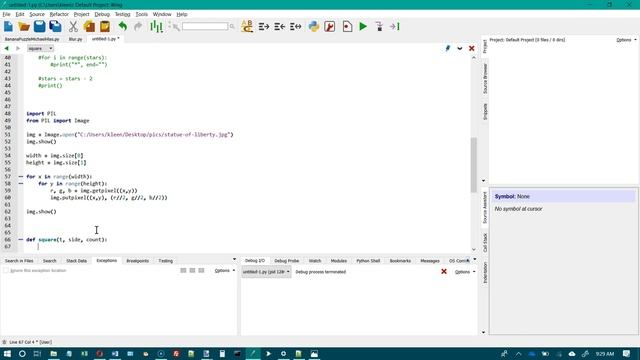
Task: Open the Source menu
Action: pyautogui.click(x=37, y=14)
